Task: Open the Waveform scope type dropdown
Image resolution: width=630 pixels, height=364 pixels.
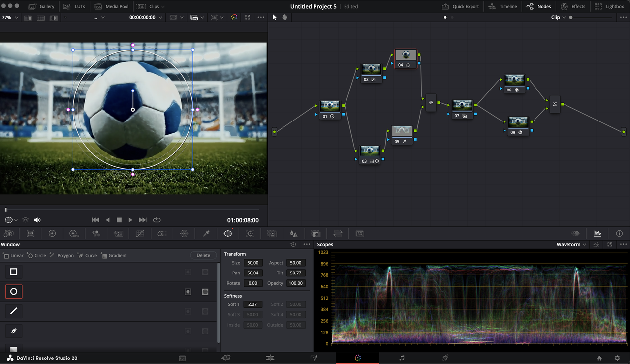Action: pyautogui.click(x=571, y=244)
